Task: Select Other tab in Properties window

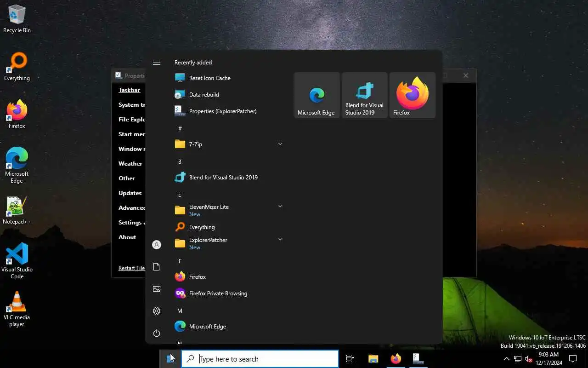Action: tap(127, 178)
